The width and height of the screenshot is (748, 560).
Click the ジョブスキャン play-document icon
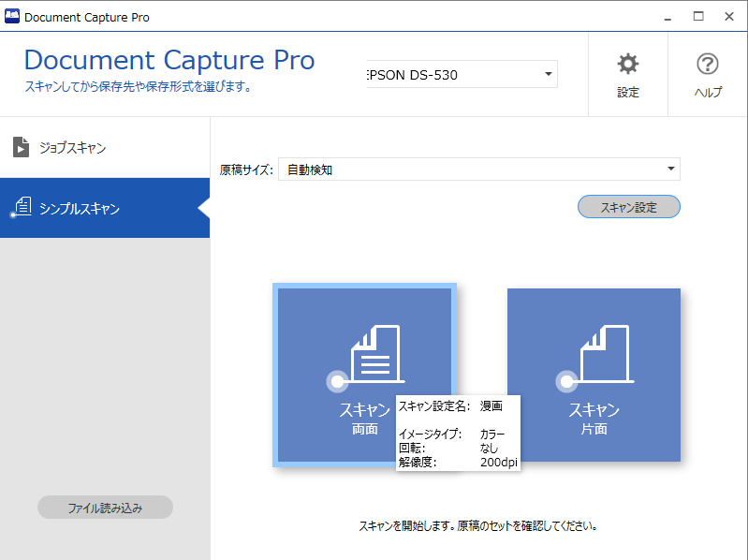[x=21, y=147]
